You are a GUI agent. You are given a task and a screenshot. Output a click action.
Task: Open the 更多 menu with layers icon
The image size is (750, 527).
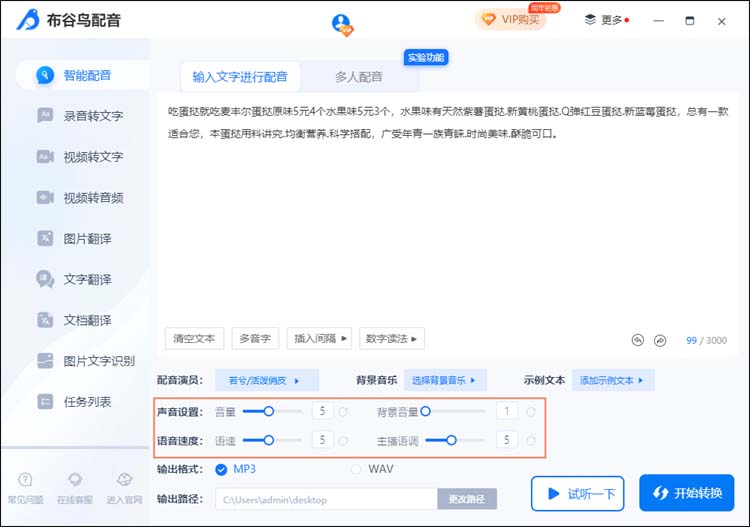click(607, 20)
